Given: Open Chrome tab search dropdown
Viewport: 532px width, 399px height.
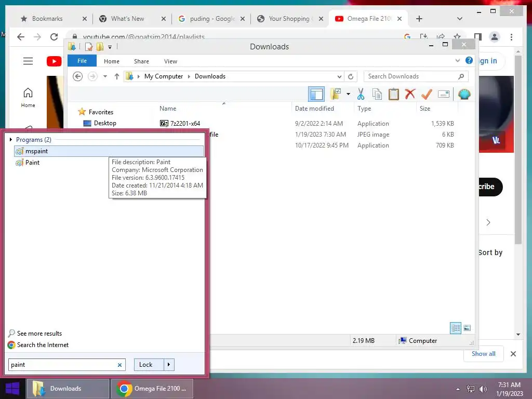Looking at the screenshot, I should point(460,19).
